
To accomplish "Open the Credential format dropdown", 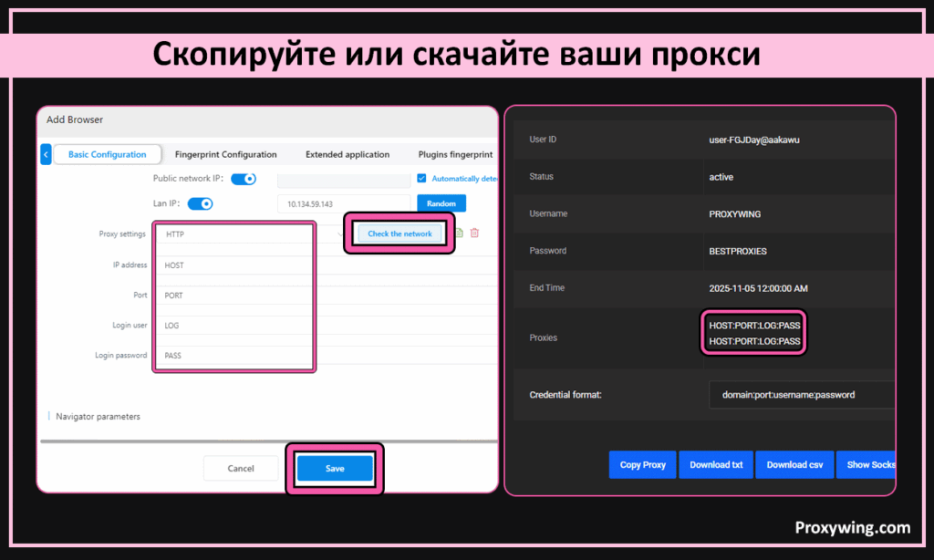I will tap(801, 395).
